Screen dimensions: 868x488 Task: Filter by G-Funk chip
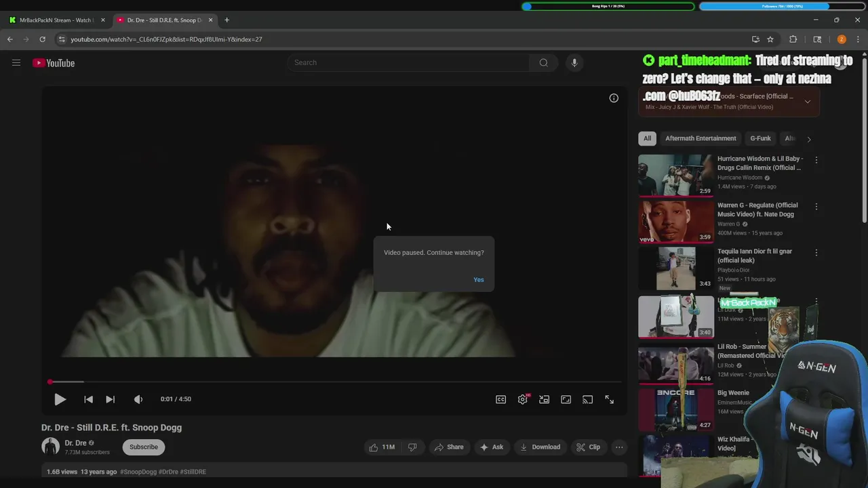(x=760, y=138)
